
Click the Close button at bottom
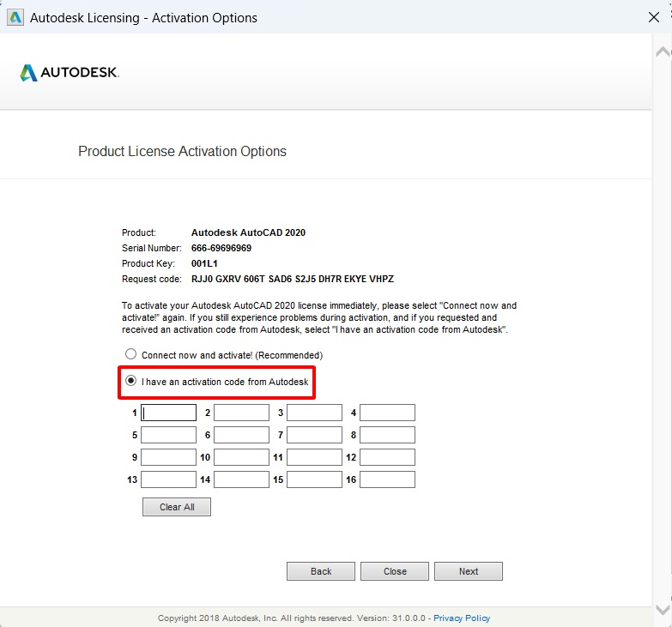(x=395, y=571)
